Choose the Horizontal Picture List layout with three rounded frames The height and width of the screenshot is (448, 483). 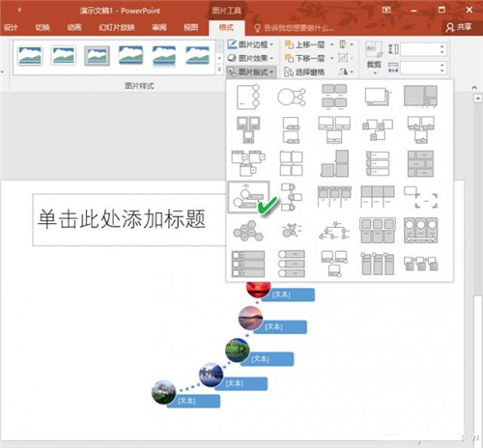point(378,231)
